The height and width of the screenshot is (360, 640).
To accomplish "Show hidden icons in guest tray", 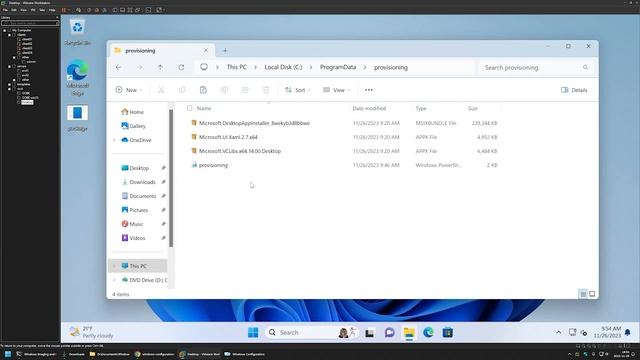I will pos(558,333).
